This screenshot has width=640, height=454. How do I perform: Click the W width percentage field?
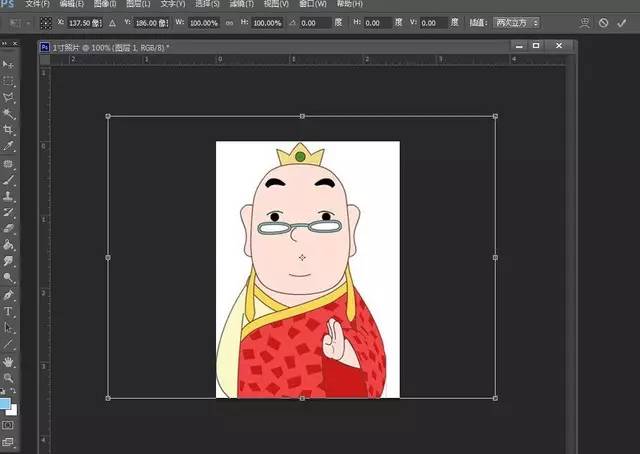coord(204,23)
